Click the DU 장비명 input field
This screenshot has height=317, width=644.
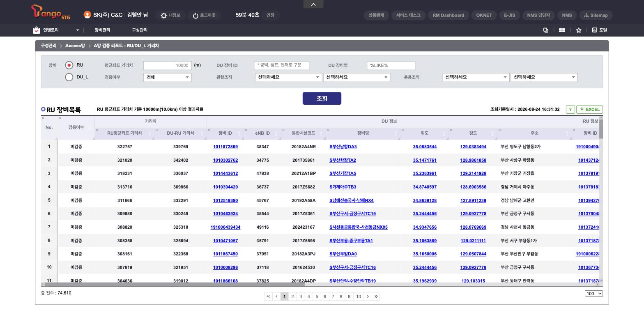[x=391, y=65]
